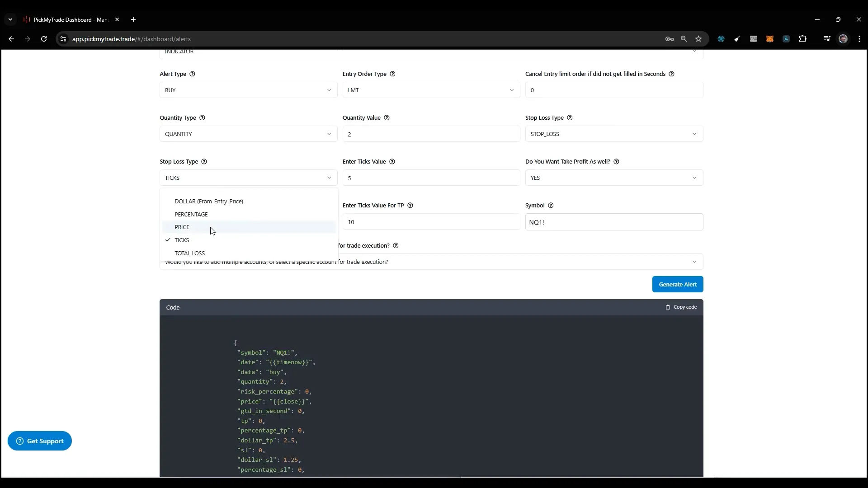
Task: Open Chrome three-dot menu
Action: coord(859,39)
